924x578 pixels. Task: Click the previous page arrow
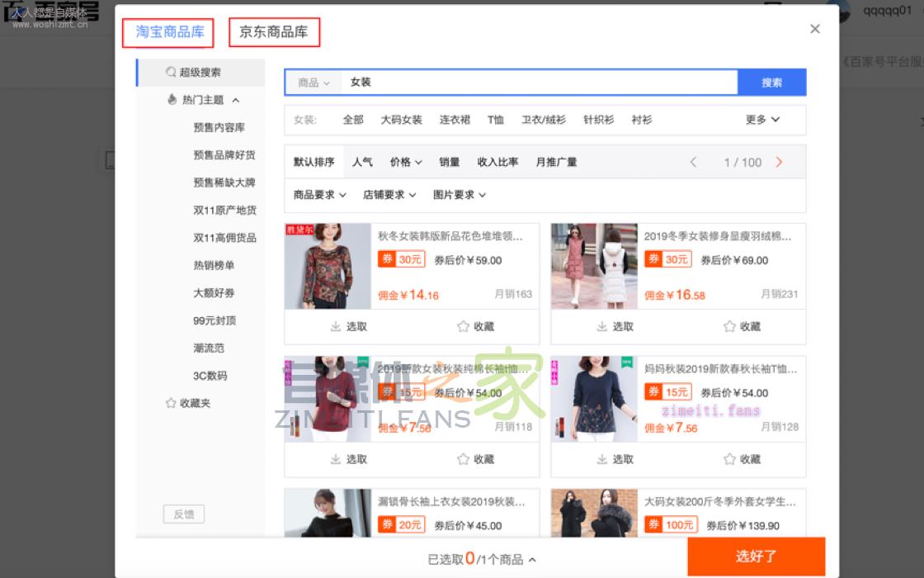click(693, 163)
